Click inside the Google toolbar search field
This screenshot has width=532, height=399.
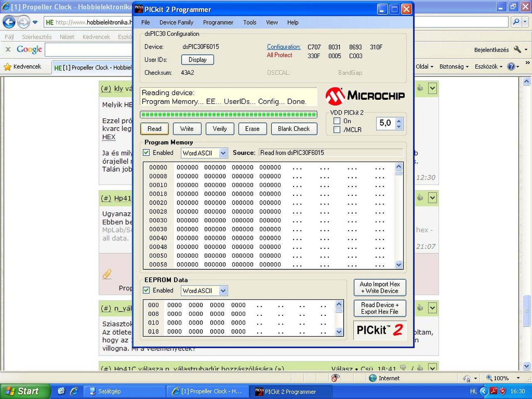coord(88,50)
